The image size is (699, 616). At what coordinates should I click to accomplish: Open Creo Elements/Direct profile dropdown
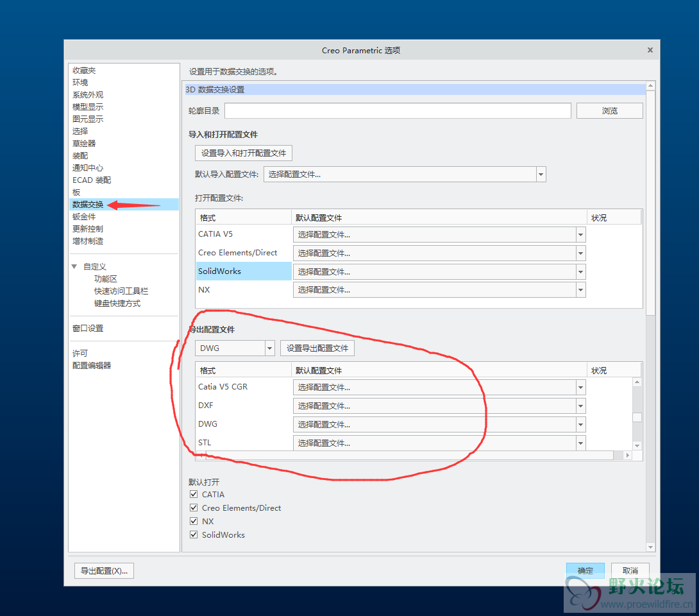pos(580,253)
